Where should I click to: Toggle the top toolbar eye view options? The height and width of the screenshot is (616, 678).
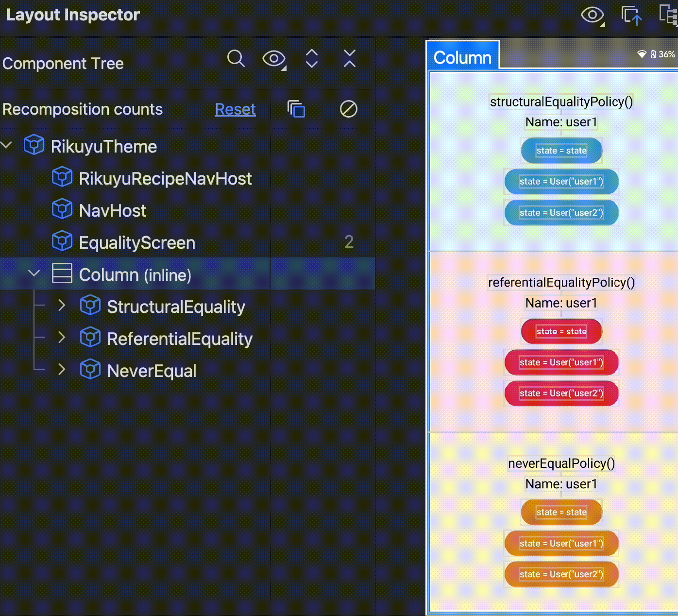click(x=593, y=16)
